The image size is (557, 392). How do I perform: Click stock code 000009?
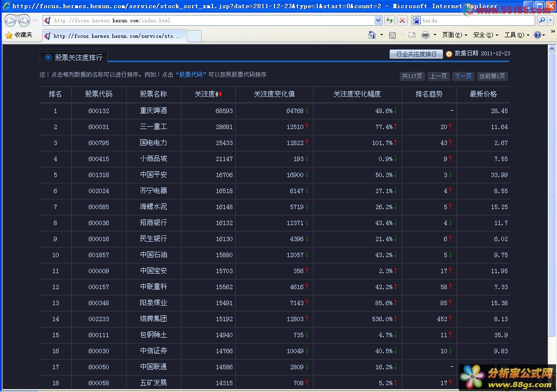pyautogui.click(x=99, y=271)
